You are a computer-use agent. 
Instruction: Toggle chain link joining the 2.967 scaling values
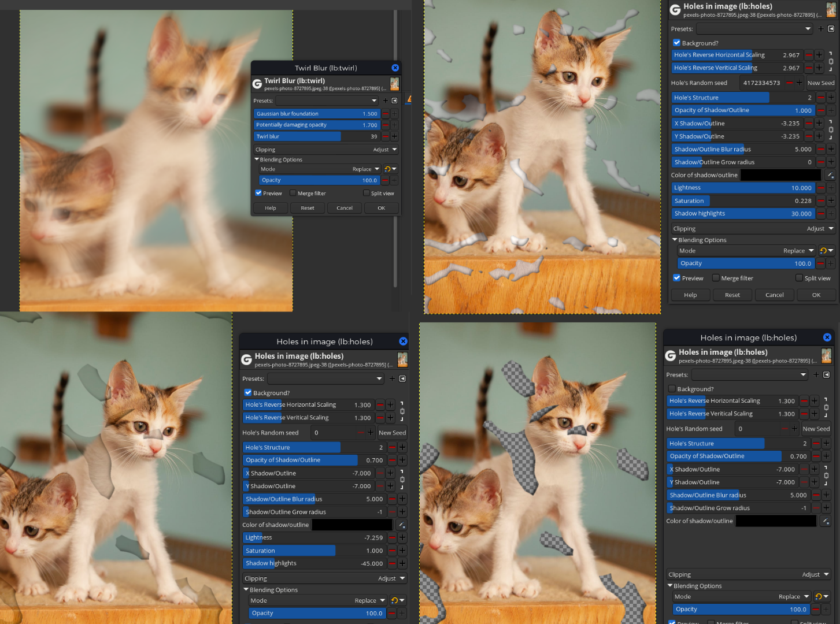pos(831,61)
